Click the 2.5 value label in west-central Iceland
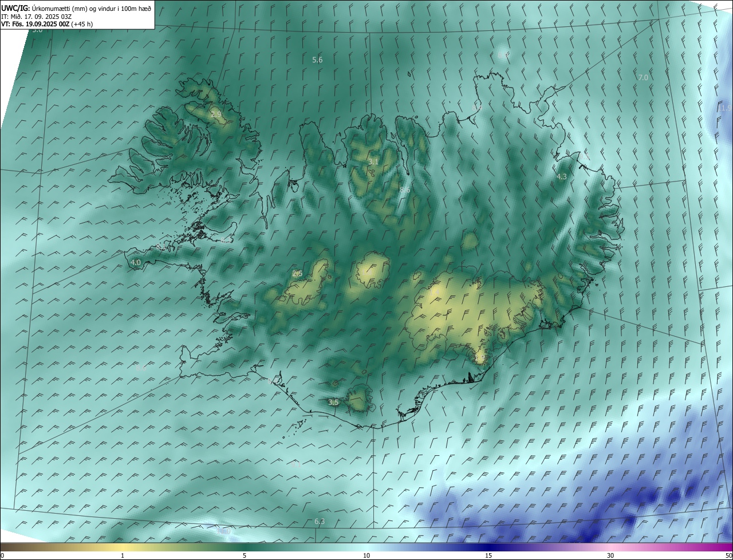733x560 pixels. click(x=297, y=274)
